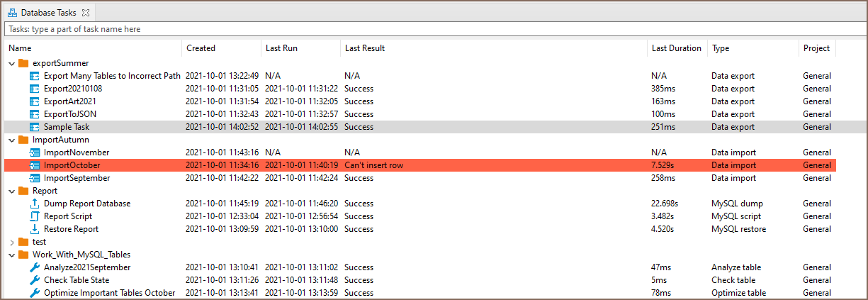Click the Dump Report Database upload icon
This screenshot has width=868, height=300.
point(35,204)
